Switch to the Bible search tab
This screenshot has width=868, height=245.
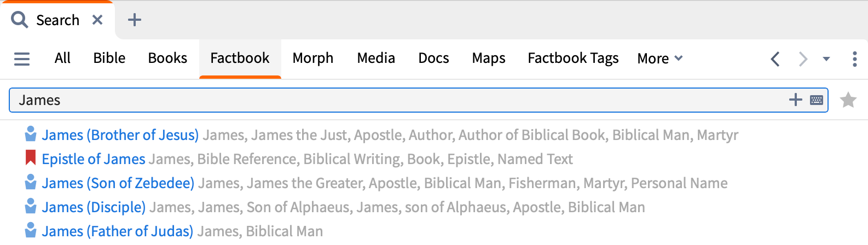pos(109,58)
